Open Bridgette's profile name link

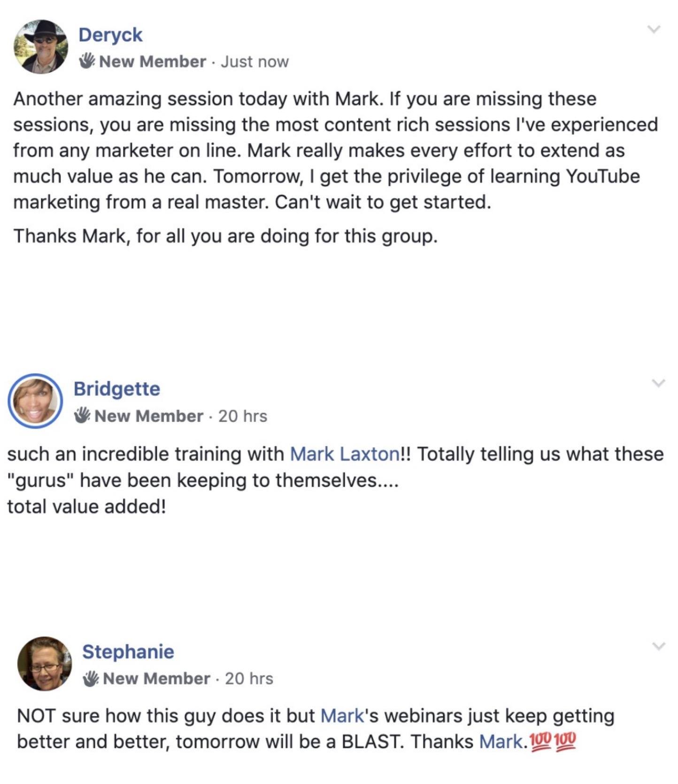click(116, 389)
